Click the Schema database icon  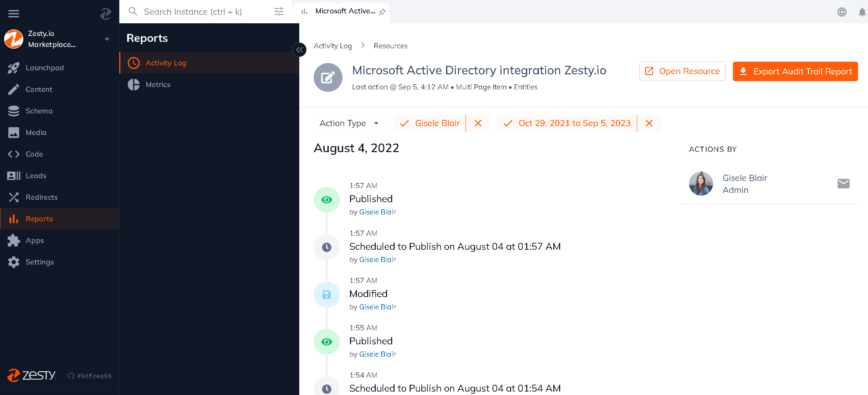pyautogui.click(x=14, y=111)
